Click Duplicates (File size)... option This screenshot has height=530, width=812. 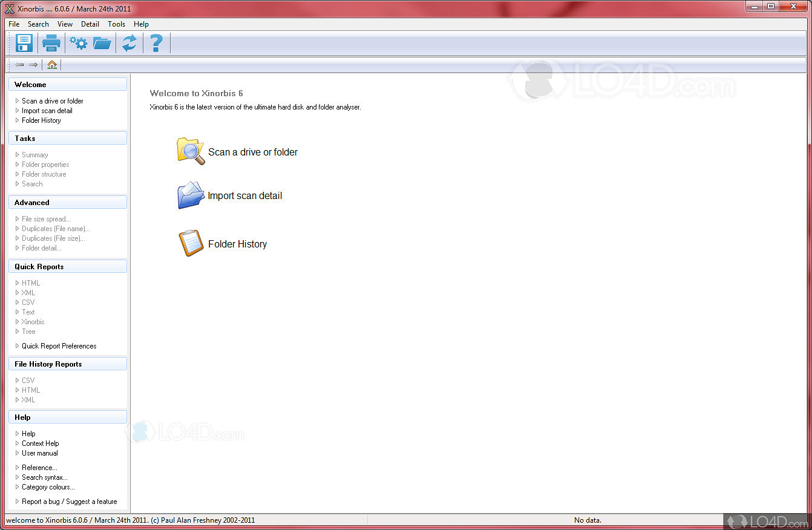click(53, 238)
